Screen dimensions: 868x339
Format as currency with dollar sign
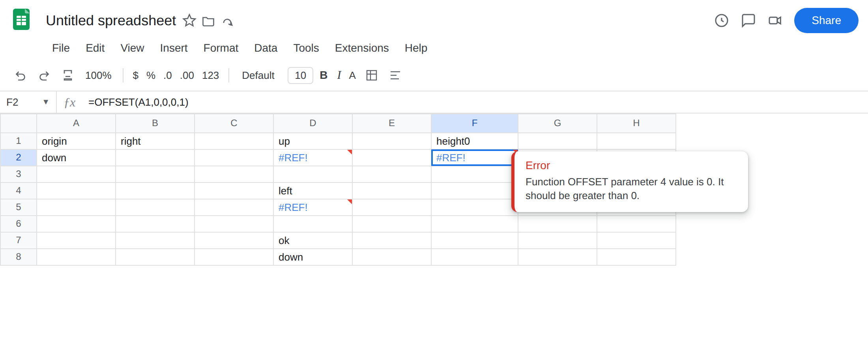point(135,75)
